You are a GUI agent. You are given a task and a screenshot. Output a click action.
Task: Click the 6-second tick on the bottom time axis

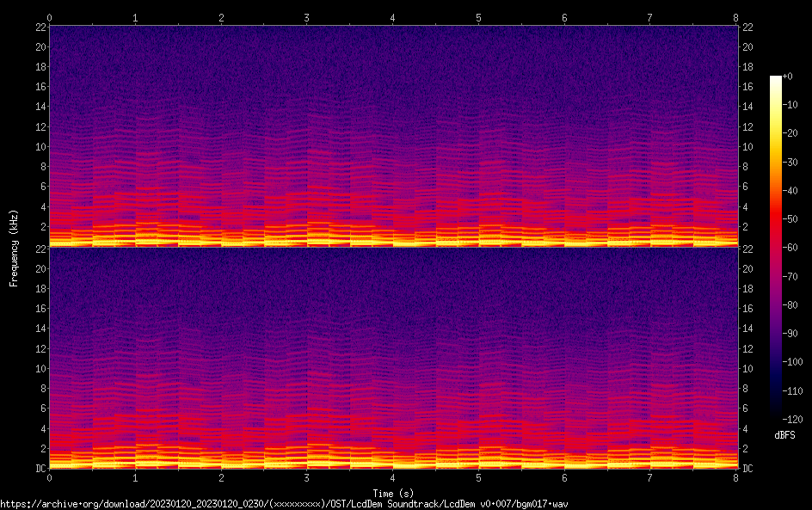pos(564,477)
